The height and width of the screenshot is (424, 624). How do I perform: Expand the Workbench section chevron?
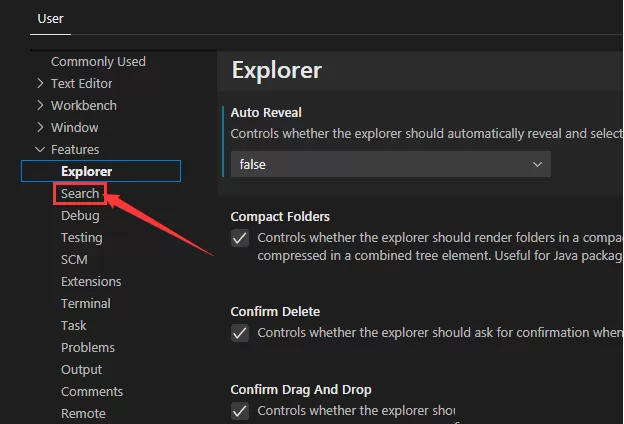pyautogui.click(x=40, y=105)
